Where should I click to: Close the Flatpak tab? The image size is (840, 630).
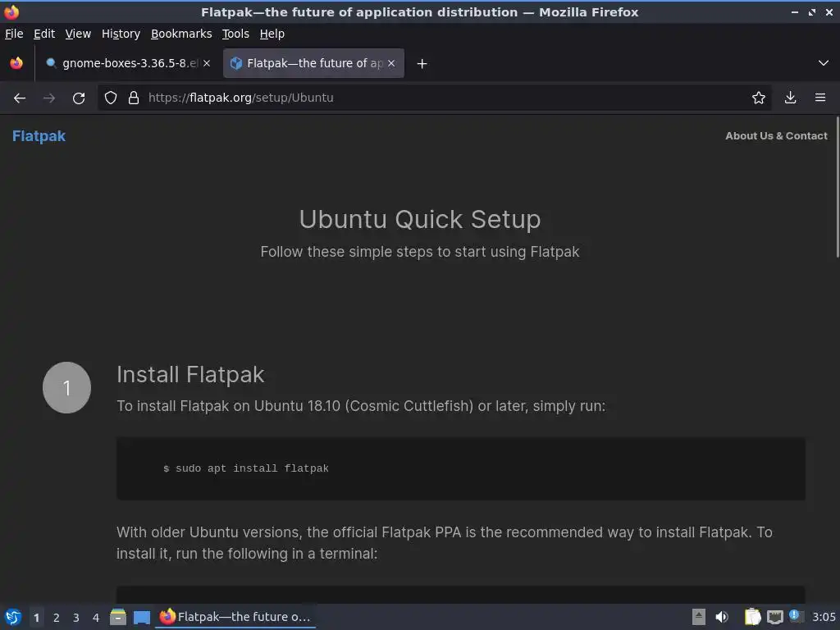tap(391, 63)
